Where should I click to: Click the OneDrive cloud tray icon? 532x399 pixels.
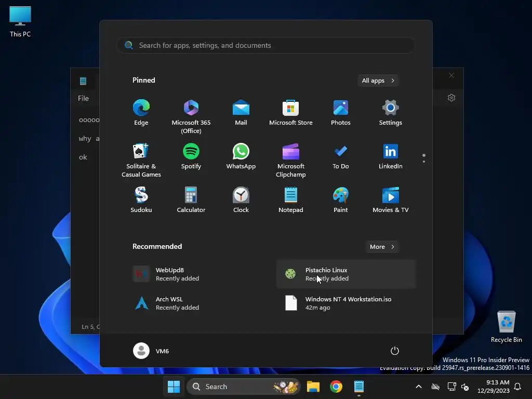coord(435,387)
